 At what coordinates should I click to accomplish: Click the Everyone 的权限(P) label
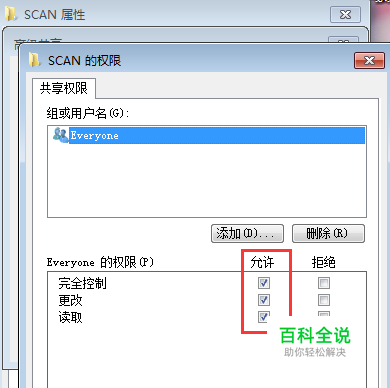(100, 262)
